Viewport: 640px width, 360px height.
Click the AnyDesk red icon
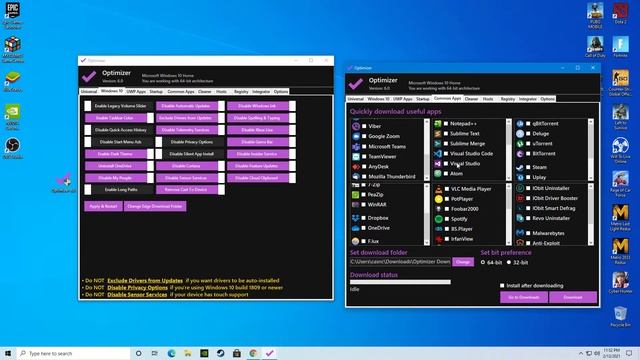356,167
